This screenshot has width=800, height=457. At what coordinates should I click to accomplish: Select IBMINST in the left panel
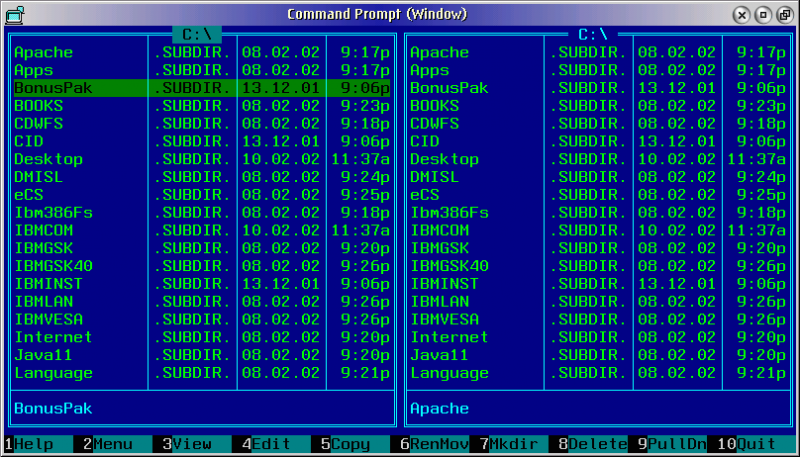pos(48,284)
